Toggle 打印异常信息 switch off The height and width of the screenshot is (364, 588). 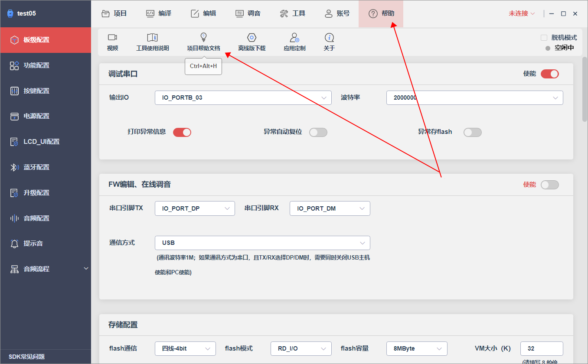point(182,132)
